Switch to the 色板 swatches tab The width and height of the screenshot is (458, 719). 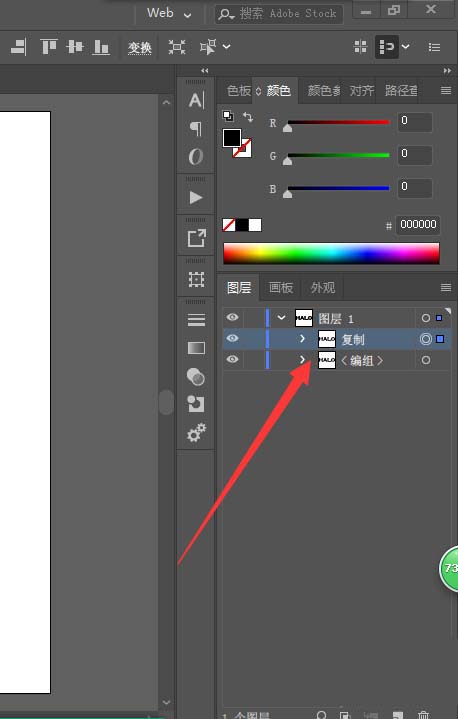pyautogui.click(x=239, y=90)
